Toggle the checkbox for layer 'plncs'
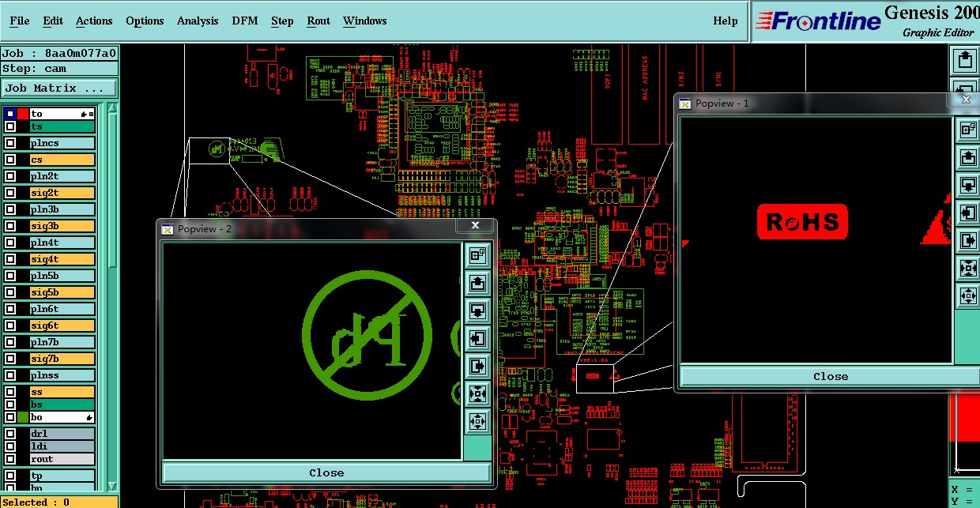 point(10,143)
